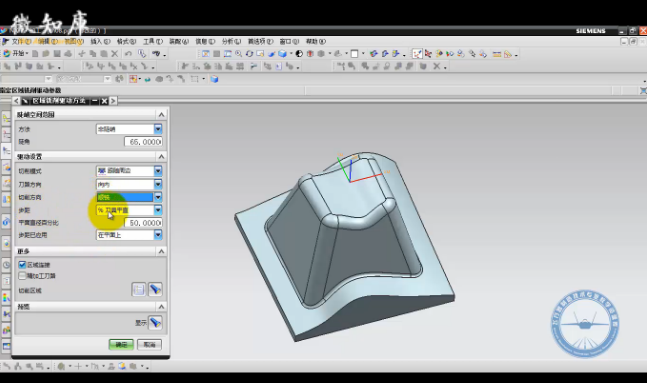Select the Rotate view tool

[249, 54]
